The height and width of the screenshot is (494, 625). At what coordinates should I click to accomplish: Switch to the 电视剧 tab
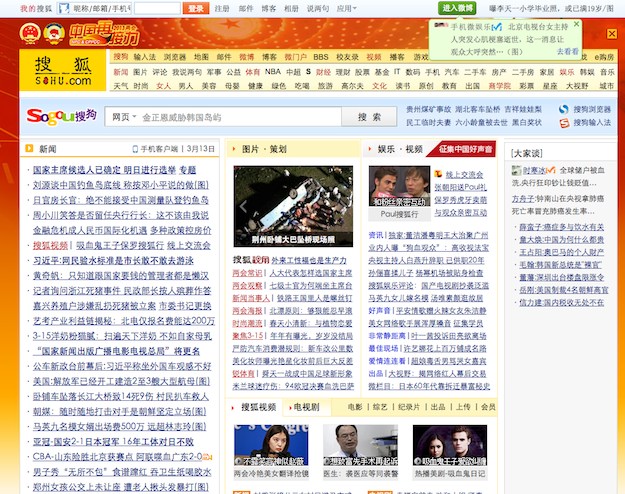(306, 407)
